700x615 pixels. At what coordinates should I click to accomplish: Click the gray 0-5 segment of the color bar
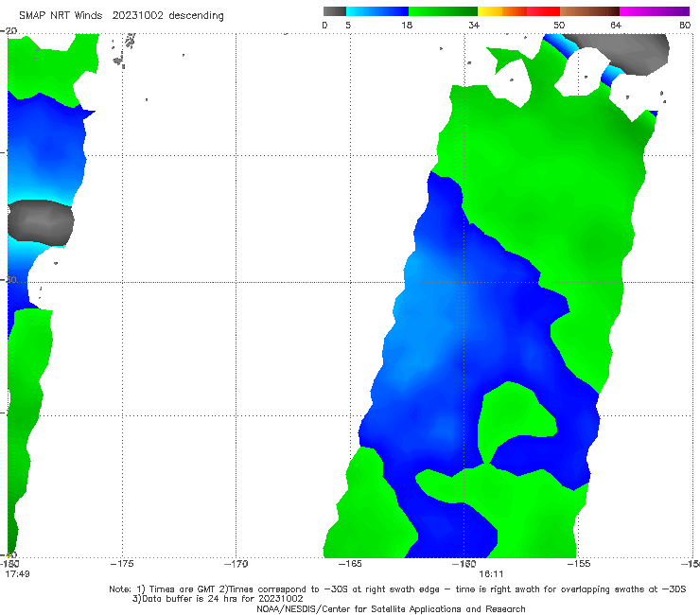click(x=334, y=11)
